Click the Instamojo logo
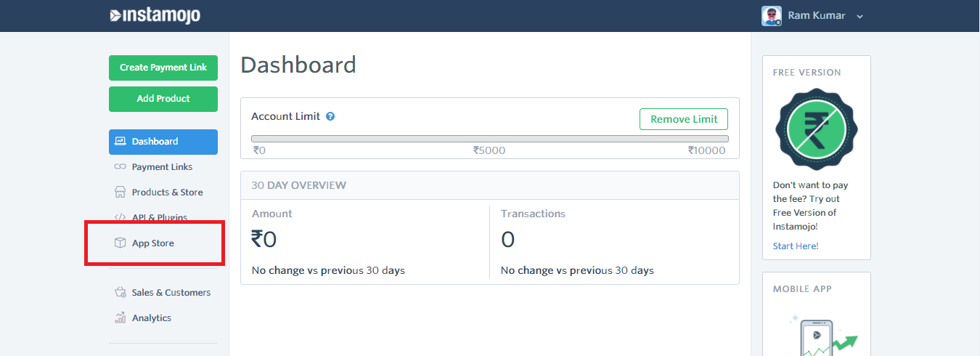 tap(155, 15)
